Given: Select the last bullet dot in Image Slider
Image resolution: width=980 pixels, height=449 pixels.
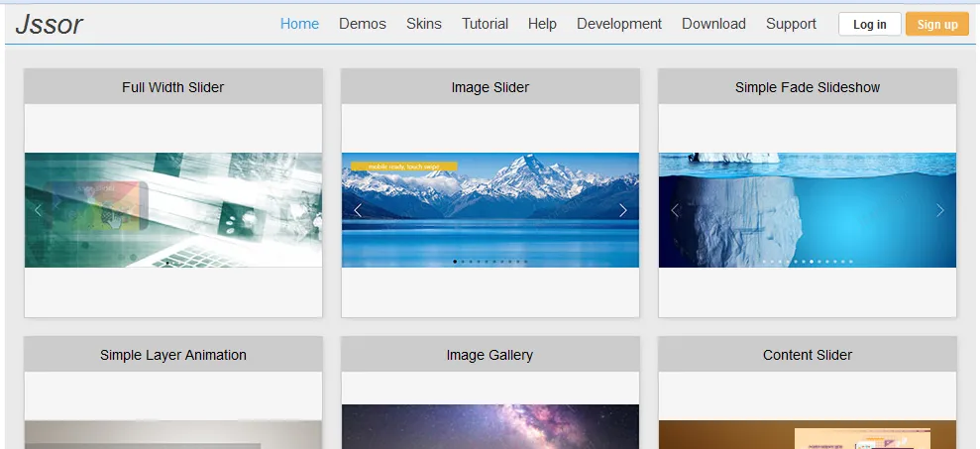Looking at the screenshot, I should pos(526,262).
